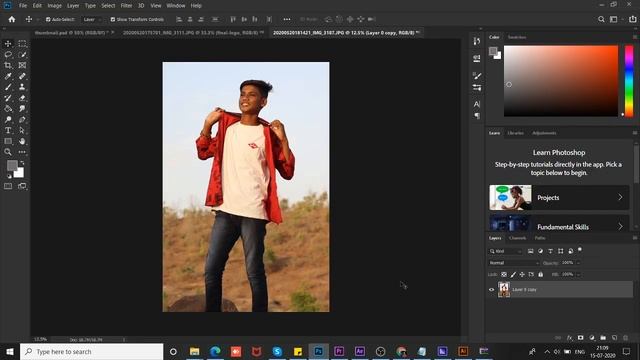This screenshot has height=360, width=640.
Task: Open the Paragraph panel icon
Action: pos(476,116)
